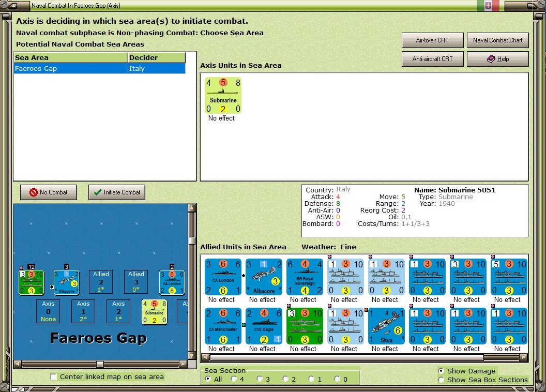Image resolution: width=546 pixels, height=392 pixels.
Task: Click Initiate Combat
Action: pyautogui.click(x=117, y=192)
